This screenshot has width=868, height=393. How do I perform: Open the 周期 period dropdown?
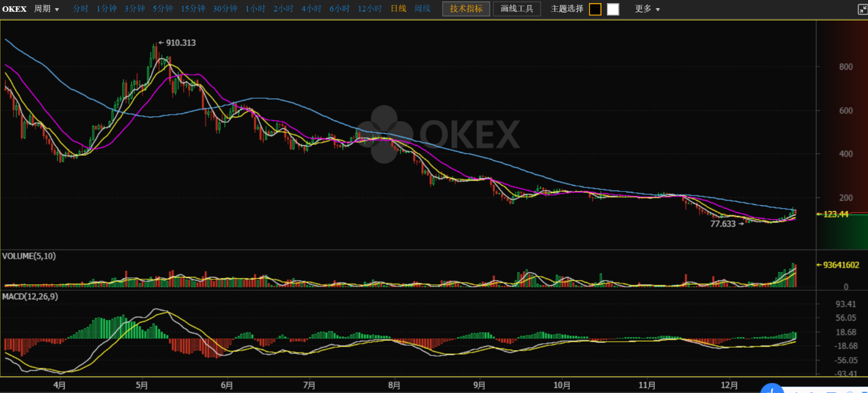click(x=47, y=9)
